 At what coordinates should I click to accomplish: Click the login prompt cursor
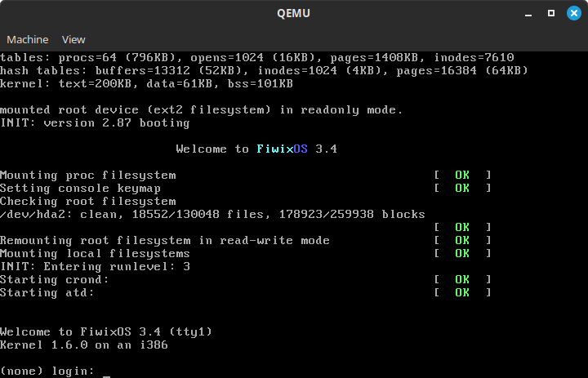(106, 376)
